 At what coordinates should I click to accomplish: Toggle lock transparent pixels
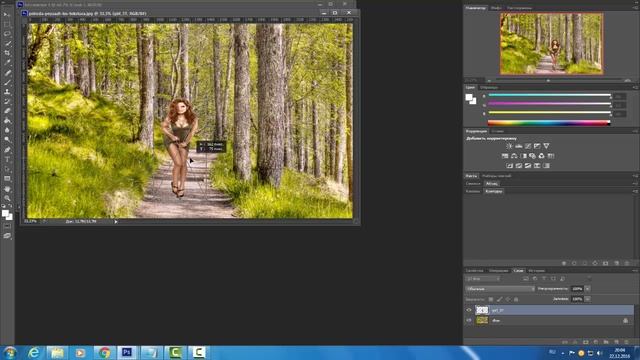pos(491,299)
